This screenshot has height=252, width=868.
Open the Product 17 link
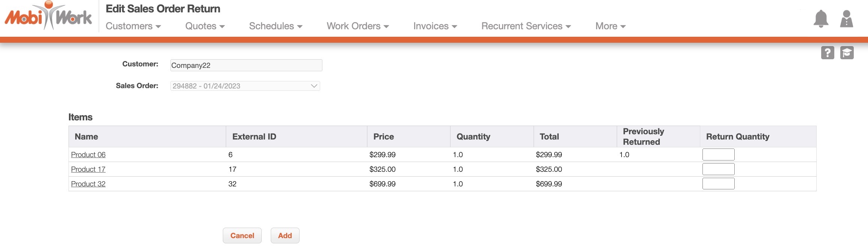tap(88, 169)
